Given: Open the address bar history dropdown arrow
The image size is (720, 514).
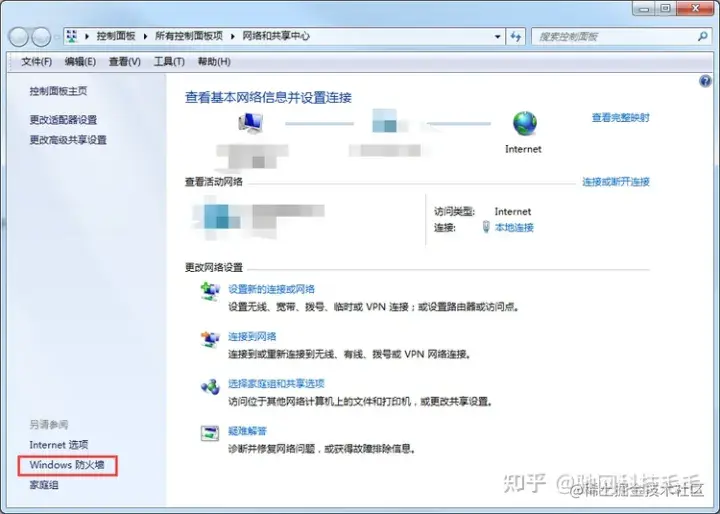Looking at the screenshot, I should [x=497, y=37].
